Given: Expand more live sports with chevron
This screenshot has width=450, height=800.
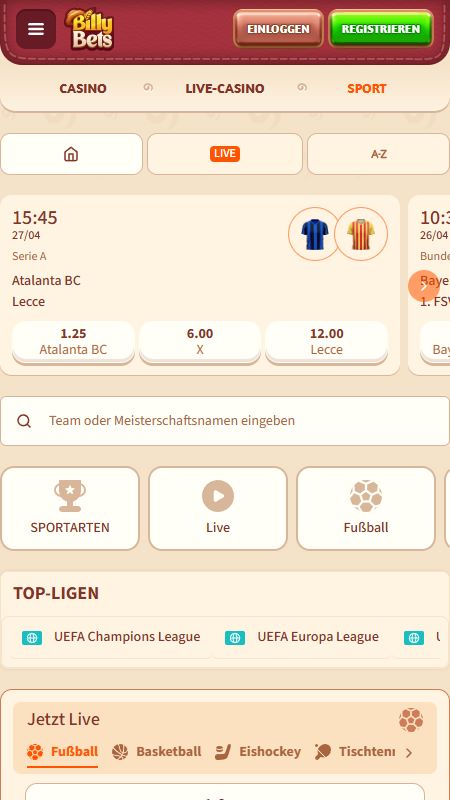Looking at the screenshot, I should tap(409, 753).
